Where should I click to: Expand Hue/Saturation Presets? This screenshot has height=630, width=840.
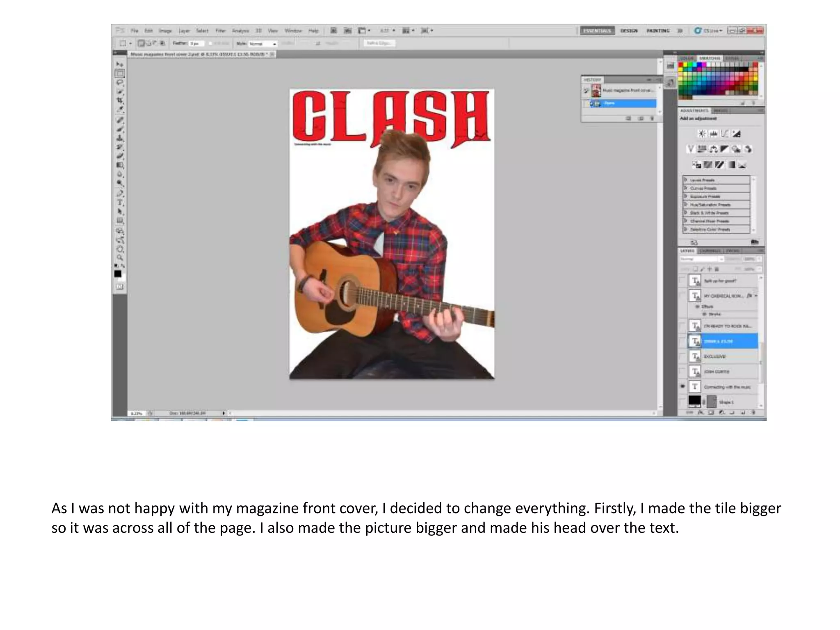[685, 205]
